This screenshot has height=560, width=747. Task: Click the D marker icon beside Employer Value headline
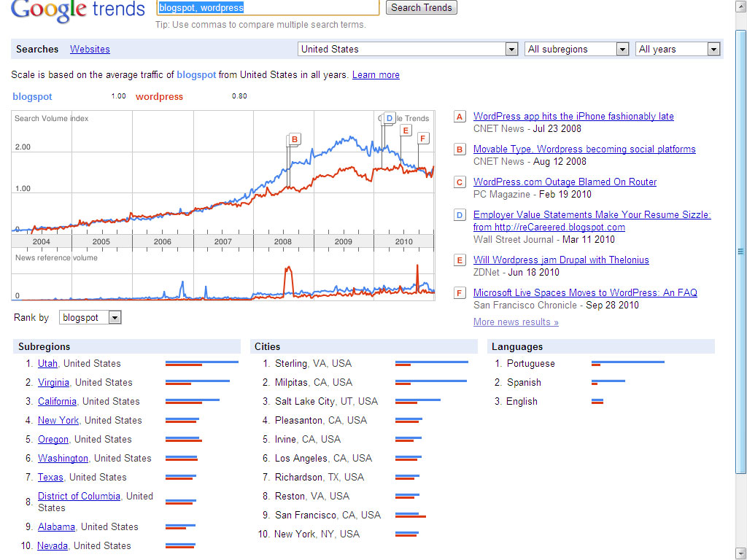(460, 215)
